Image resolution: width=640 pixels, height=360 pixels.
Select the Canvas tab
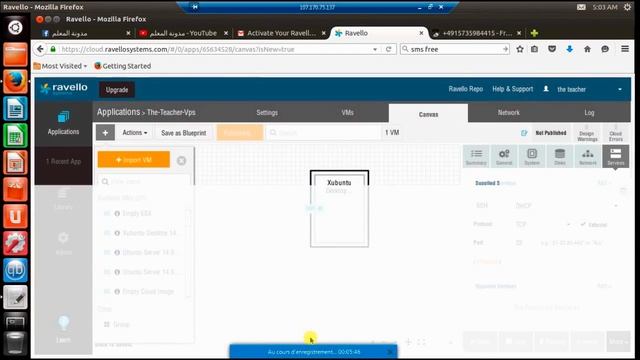428,114
